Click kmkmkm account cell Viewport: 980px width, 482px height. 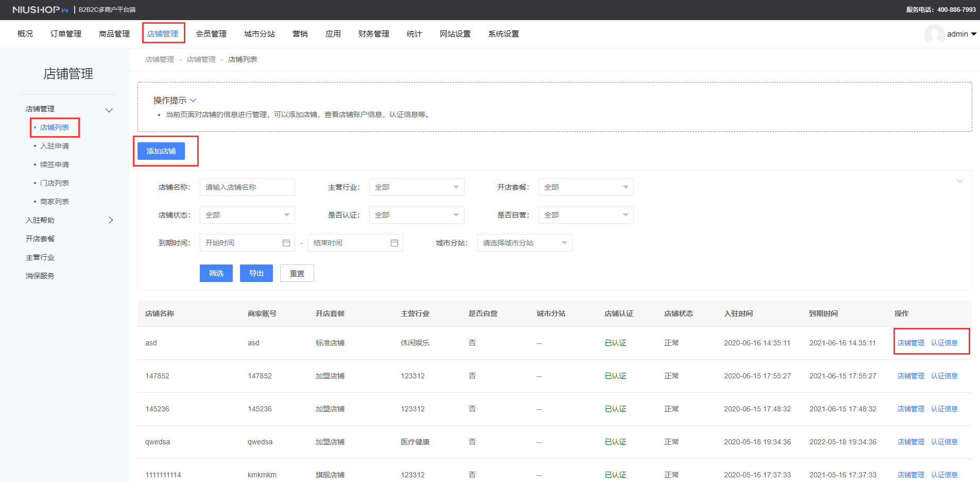(262, 475)
